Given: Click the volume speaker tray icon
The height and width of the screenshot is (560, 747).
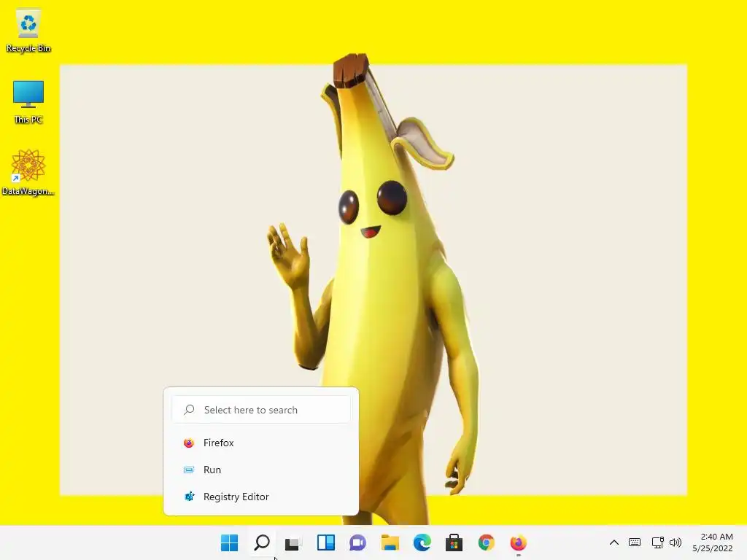Looking at the screenshot, I should pyautogui.click(x=676, y=542).
